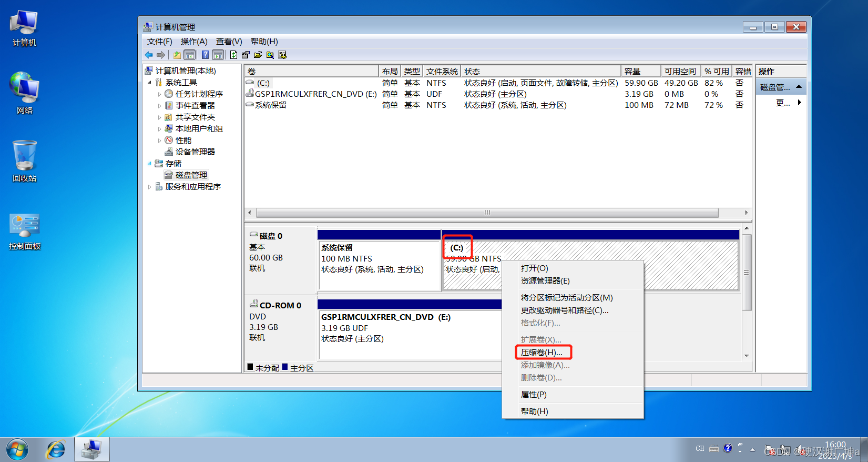Image resolution: width=868 pixels, height=462 pixels.
Task: Expand the 任务计划程序 tree node
Action: pyautogui.click(x=159, y=94)
